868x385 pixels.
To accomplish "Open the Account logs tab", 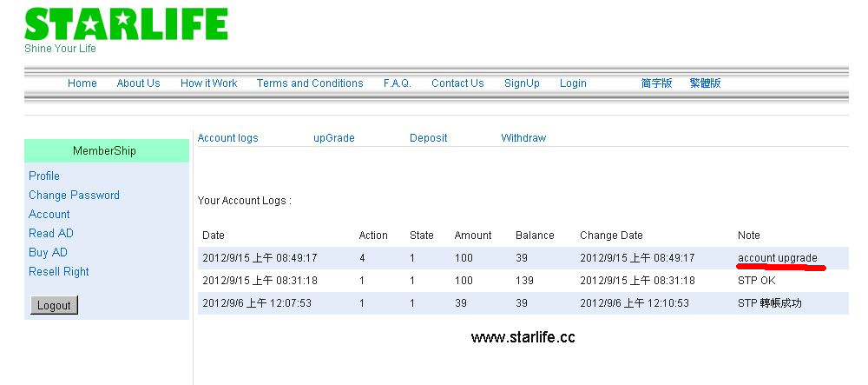I will 227,138.
